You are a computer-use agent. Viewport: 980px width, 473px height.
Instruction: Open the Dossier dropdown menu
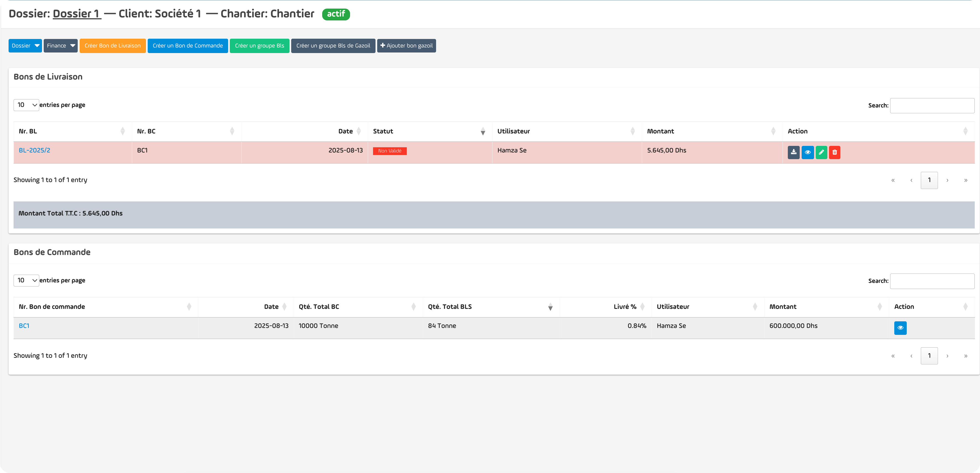(25, 46)
